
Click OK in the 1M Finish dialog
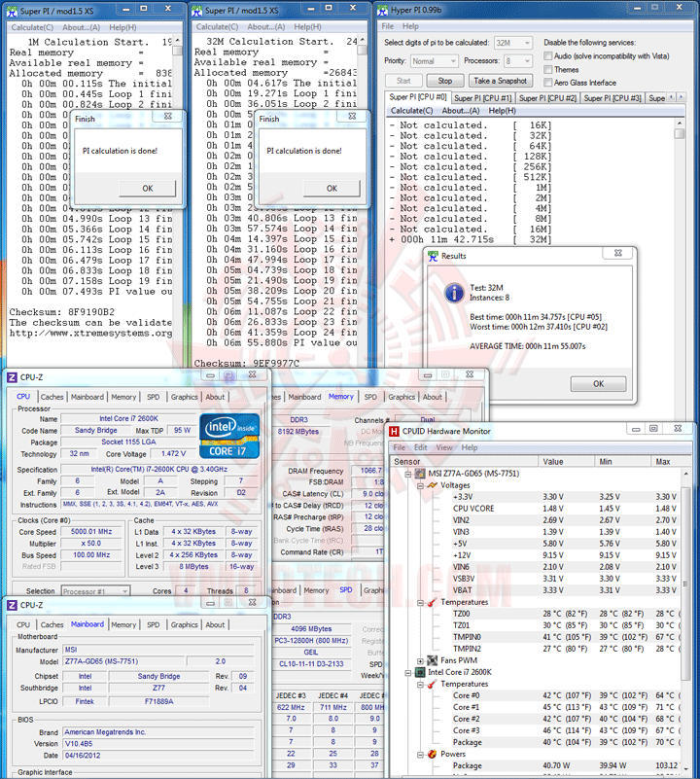[148, 189]
